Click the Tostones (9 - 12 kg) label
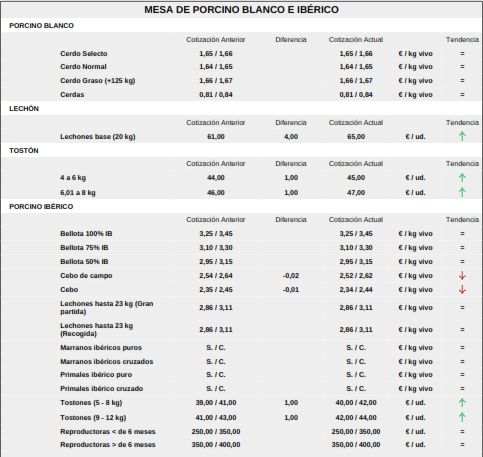This screenshot has height=457, width=483. click(93, 418)
